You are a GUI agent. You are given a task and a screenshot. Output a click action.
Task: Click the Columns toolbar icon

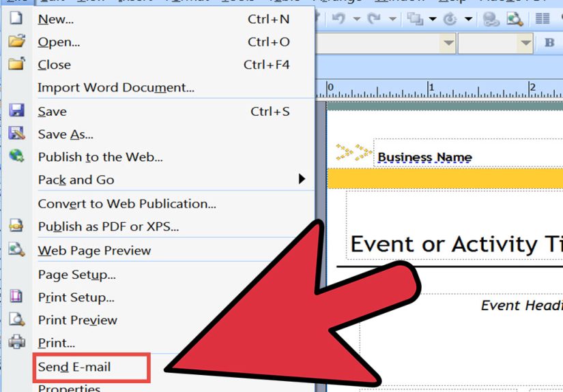543,18
